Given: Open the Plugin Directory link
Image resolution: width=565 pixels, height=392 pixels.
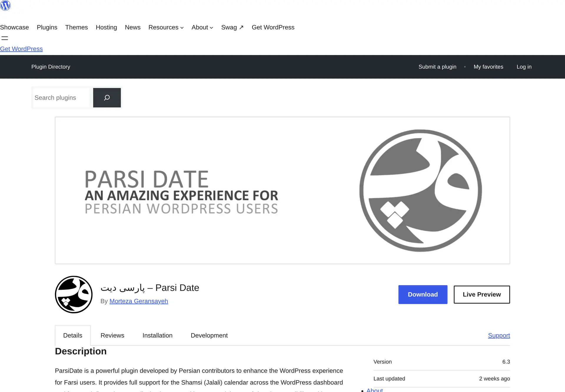Looking at the screenshot, I should tap(51, 67).
